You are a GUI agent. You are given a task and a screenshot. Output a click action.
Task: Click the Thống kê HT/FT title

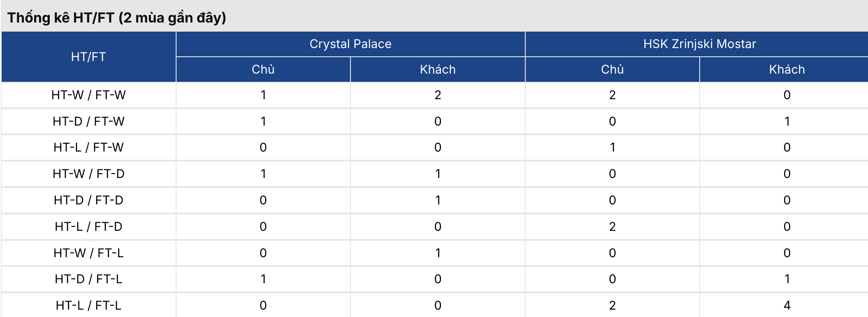click(117, 18)
